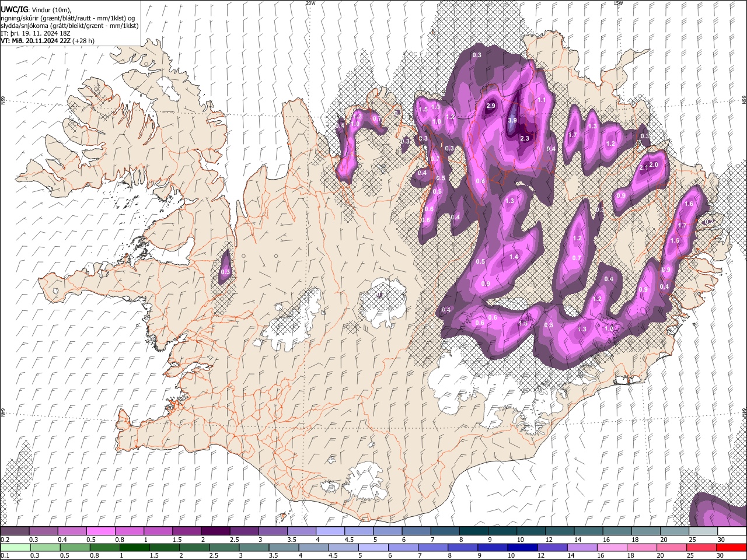Select the bright pink 0.5 swatch in upper legend

[100, 531]
